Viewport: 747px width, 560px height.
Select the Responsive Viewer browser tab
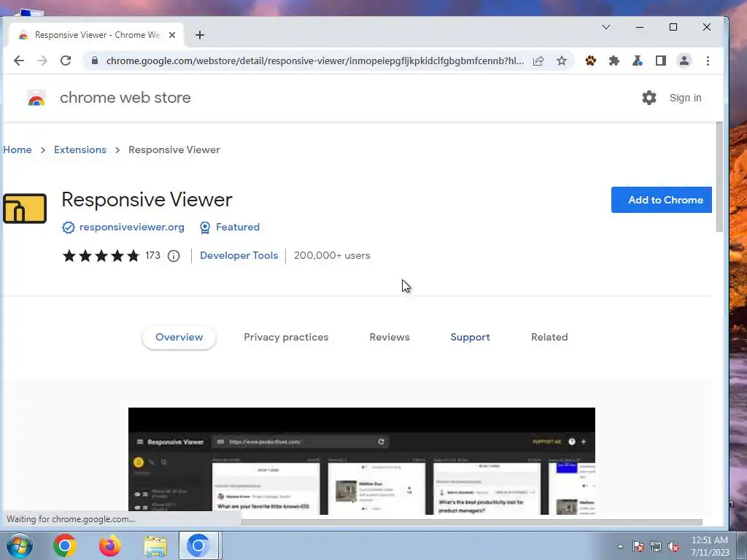[97, 35]
